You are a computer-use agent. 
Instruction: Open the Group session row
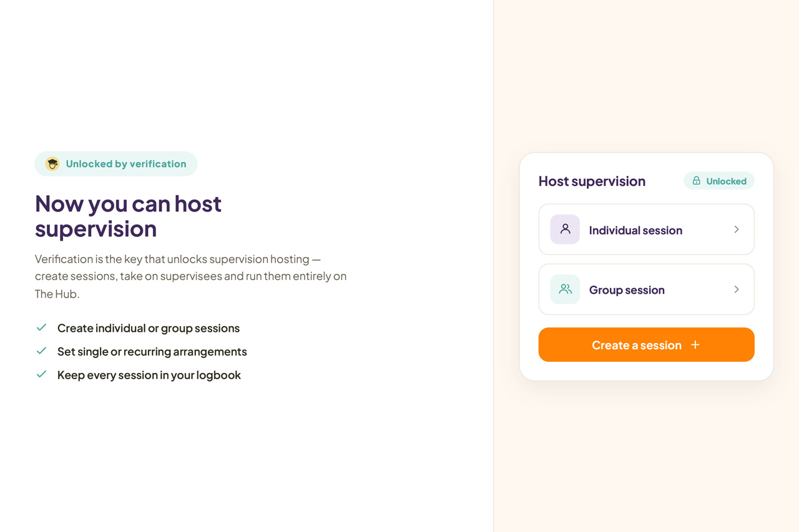pyautogui.click(x=646, y=289)
